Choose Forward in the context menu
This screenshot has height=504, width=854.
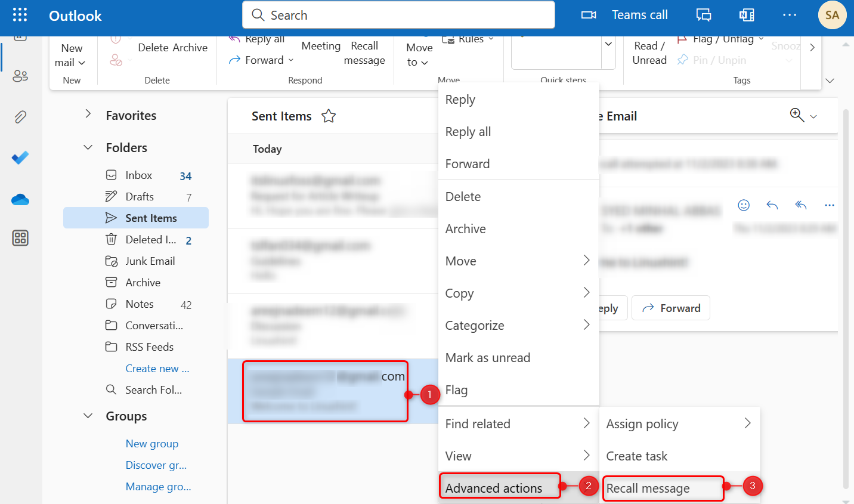click(518, 163)
